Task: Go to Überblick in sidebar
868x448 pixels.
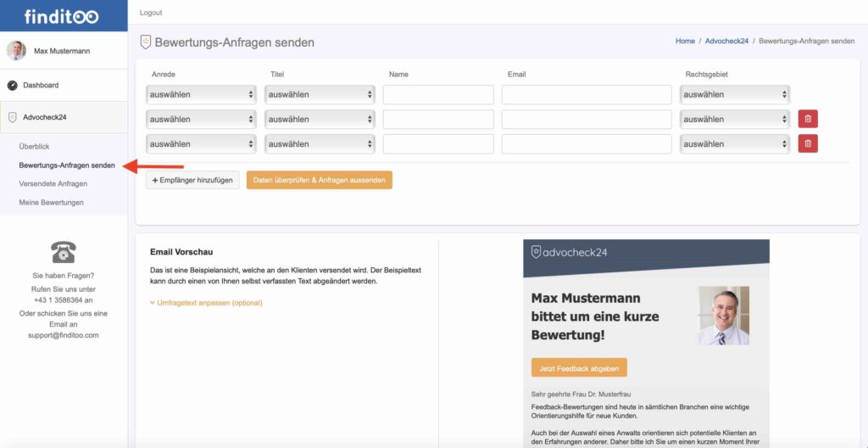Action: 34,147
